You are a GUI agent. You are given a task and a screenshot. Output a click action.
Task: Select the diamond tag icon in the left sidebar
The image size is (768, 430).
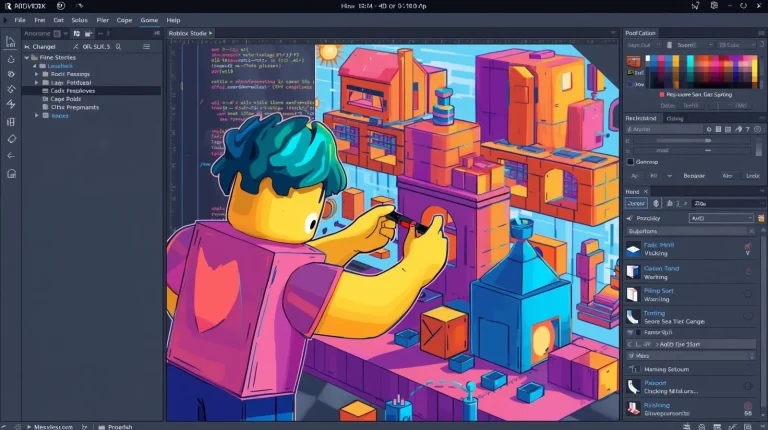[11, 139]
